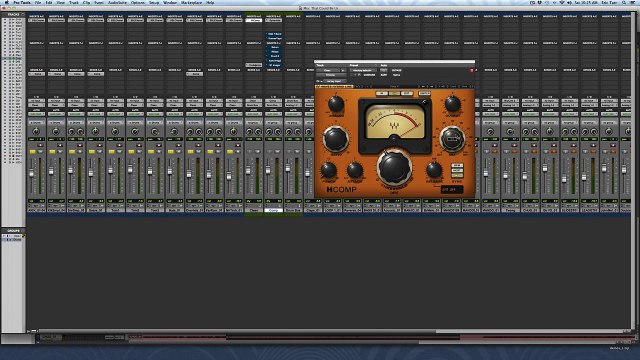Click the Compare button in plugin header
Image resolution: width=640 pixels, height=360 pixels.
click(x=369, y=75)
